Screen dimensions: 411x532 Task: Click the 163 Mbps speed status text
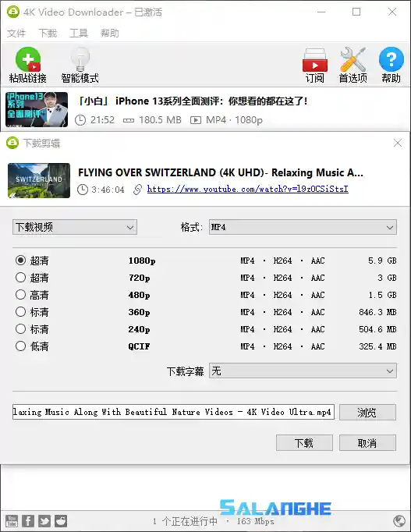(x=255, y=521)
